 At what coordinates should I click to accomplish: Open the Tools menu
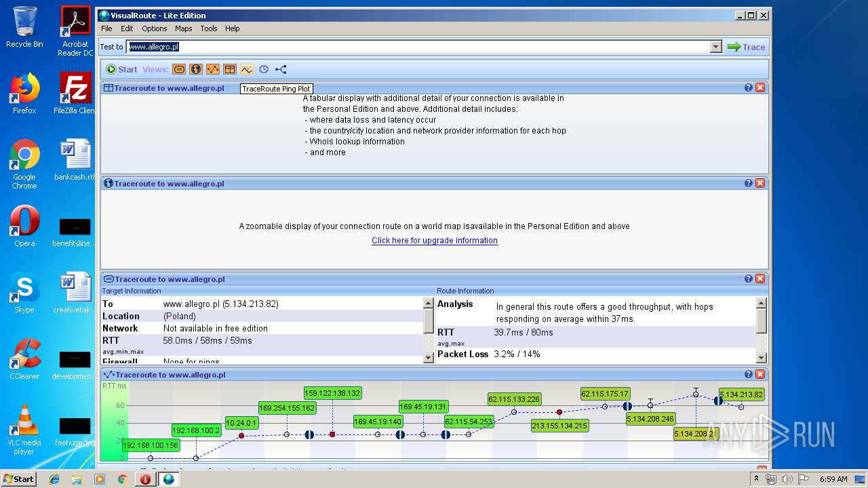click(209, 28)
